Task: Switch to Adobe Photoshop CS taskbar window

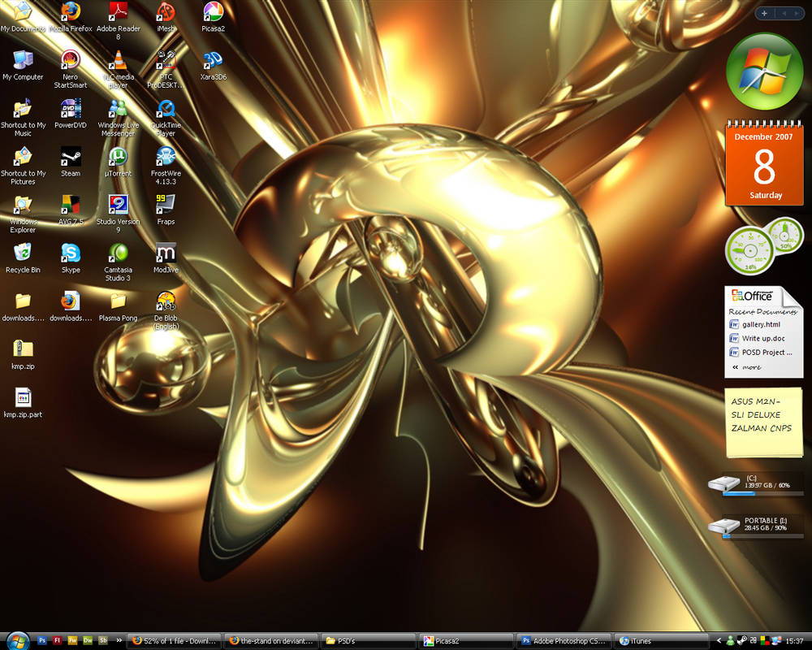Action: point(564,641)
